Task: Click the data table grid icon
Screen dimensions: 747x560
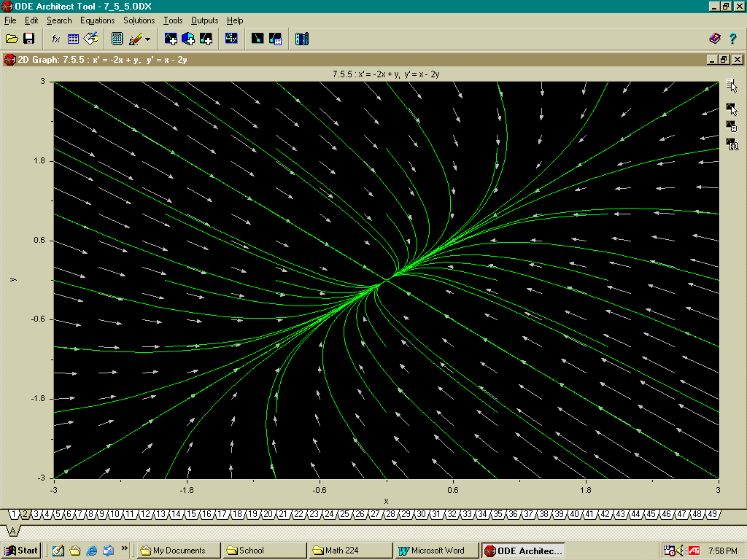Action: 73,39
